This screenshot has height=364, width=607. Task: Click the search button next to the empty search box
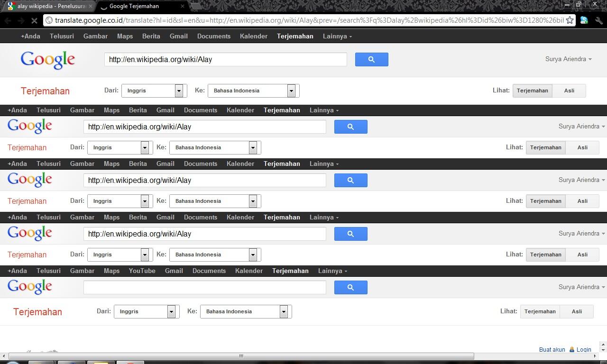[x=351, y=287]
